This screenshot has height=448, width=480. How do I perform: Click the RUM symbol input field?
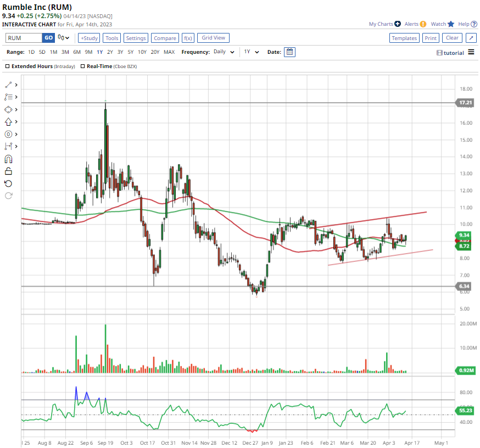coord(24,38)
